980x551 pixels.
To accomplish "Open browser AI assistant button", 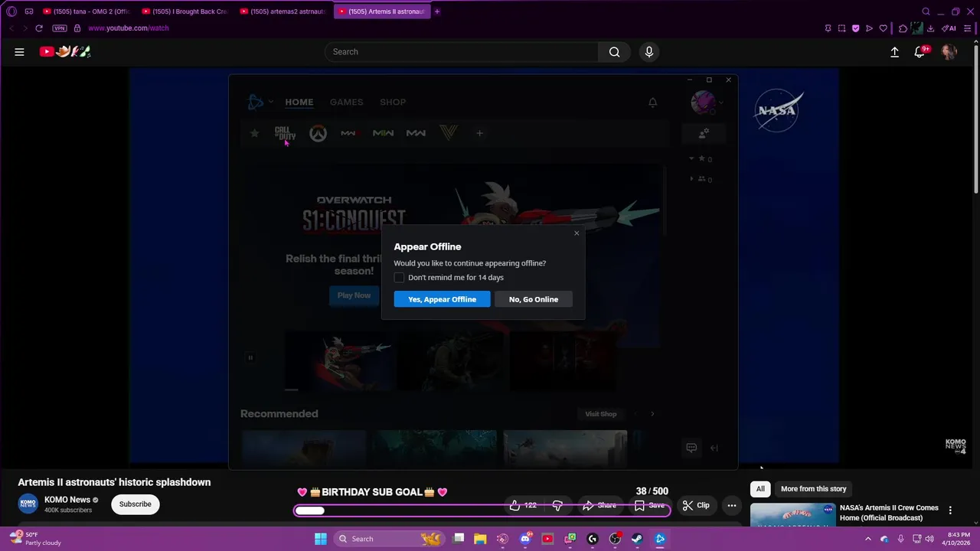I will click(949, 28).
